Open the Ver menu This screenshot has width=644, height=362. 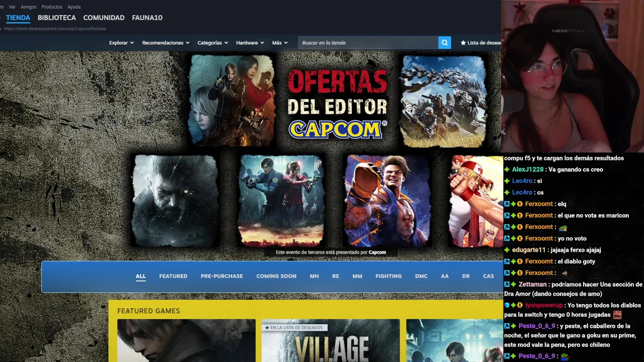12,7
